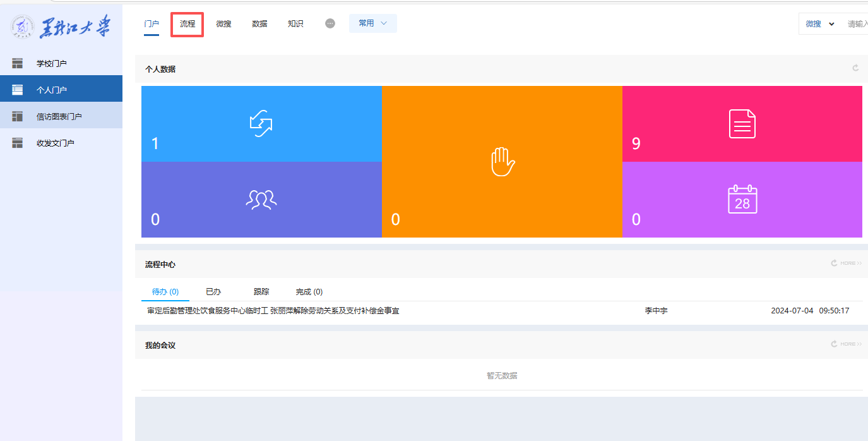Click the raised hand icon in orange tile
The image size is (868, 441).
coord(502,162)
